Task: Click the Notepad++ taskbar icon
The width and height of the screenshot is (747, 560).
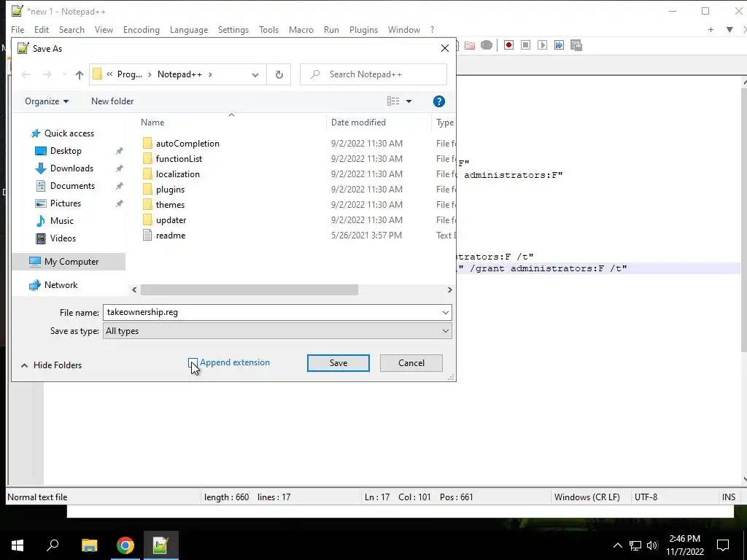Action: [160, 545]
